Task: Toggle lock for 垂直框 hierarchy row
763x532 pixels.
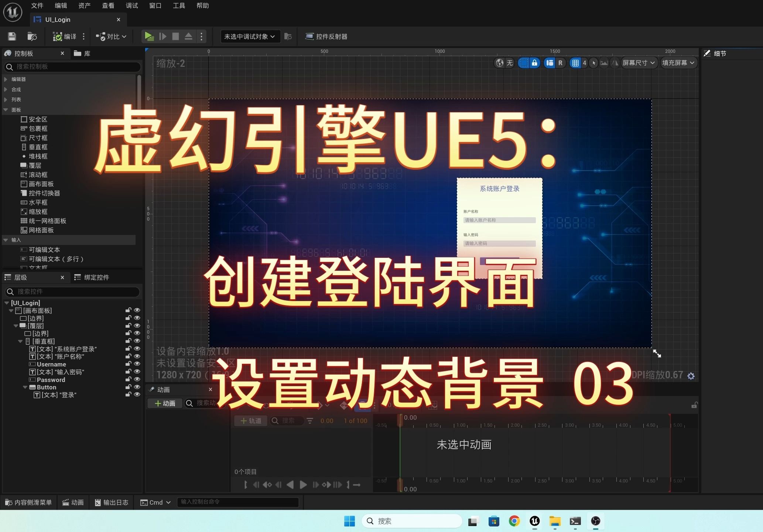Action: [128, 341]
